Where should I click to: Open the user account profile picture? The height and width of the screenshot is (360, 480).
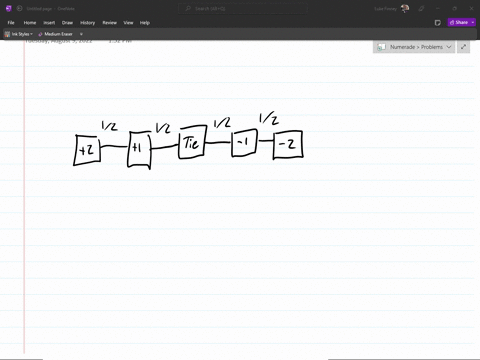tap(405, 9)
